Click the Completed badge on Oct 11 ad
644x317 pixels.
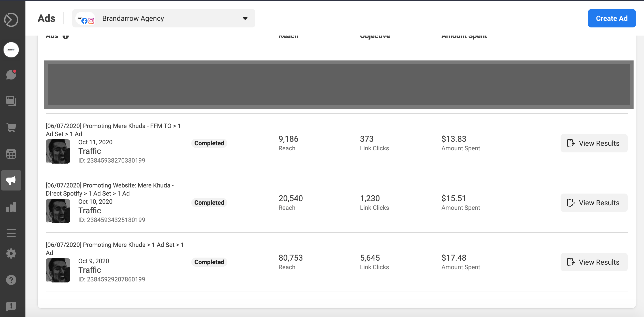pos(209,143)
